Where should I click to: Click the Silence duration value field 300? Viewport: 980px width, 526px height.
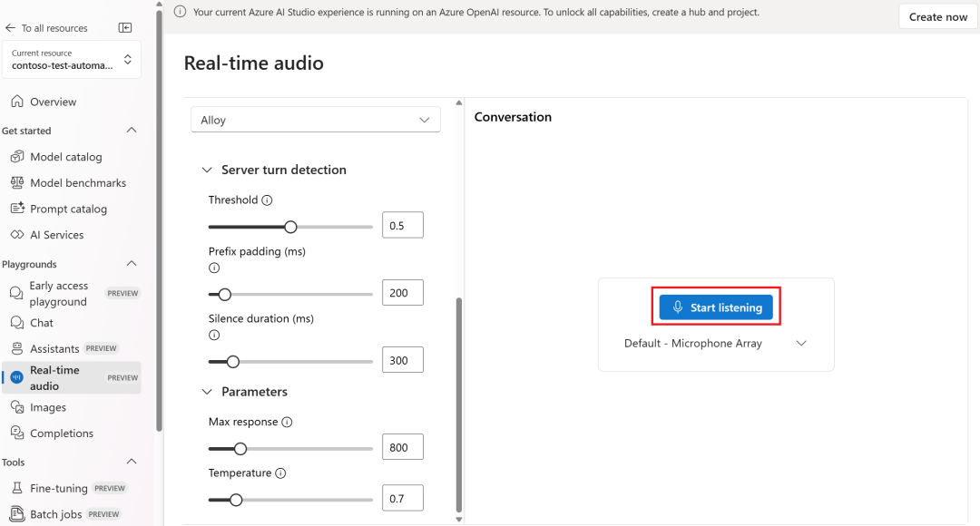403,360
